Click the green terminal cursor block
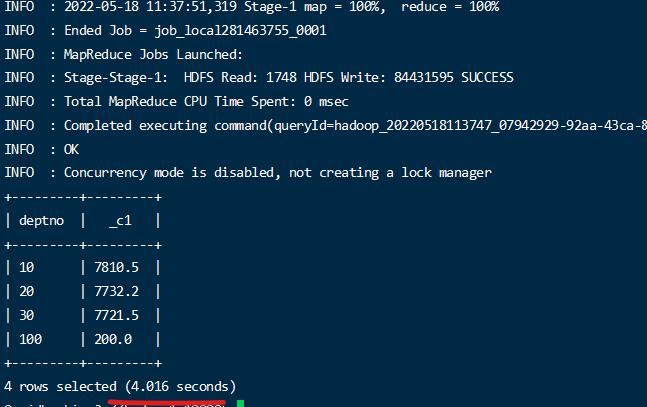Viewport: 647px width, 407px height. point(240,403)
